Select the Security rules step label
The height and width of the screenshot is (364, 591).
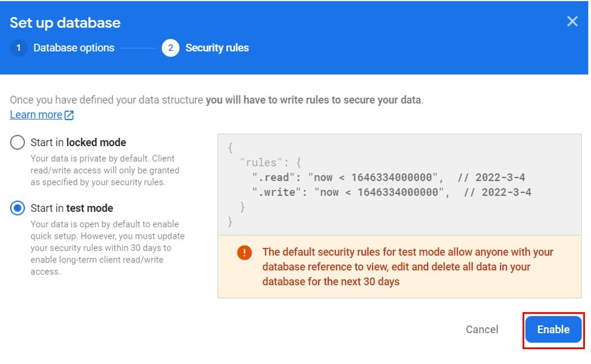pos(217,48)
